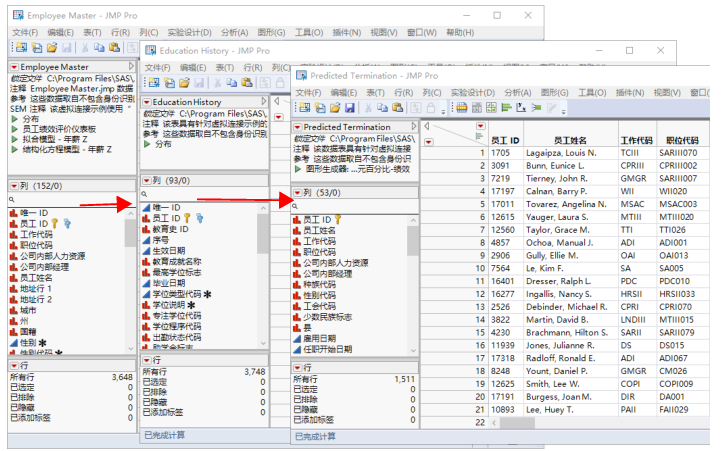Click Cut scissors icon in Predicted Termination toolbar
723x451 pixels.
point(368,108)
